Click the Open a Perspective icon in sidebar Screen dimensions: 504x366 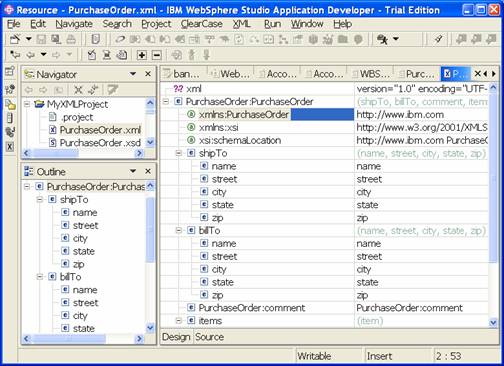tap(10, 71)
